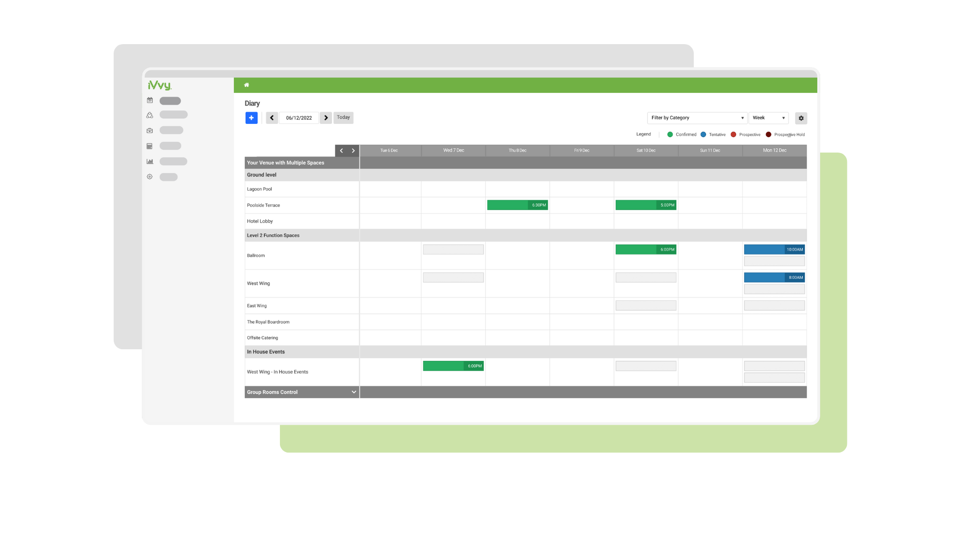
Task: Click the Prospective Hold legend indicator
Action: click(768, 134)
